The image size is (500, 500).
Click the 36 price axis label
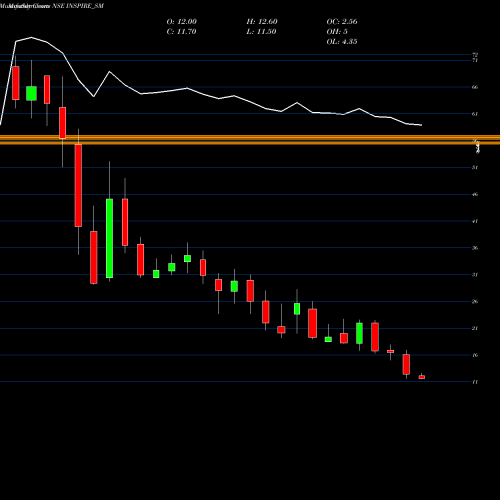click(x=475, y=248)
